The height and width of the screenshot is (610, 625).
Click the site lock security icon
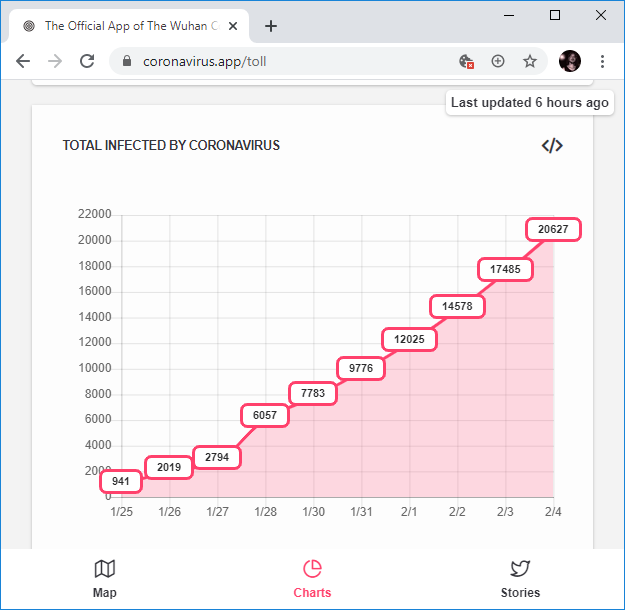127,61
